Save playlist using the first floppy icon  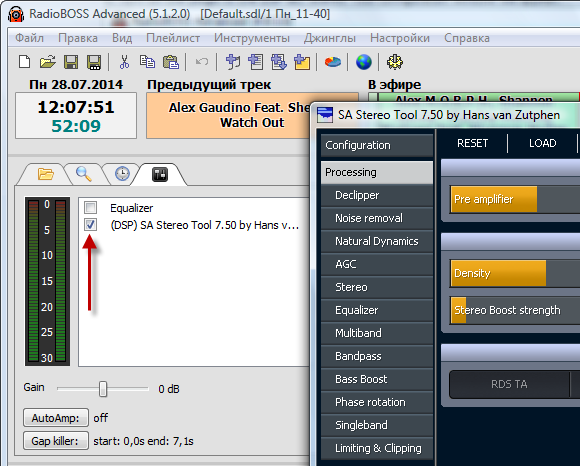[71, 62]
